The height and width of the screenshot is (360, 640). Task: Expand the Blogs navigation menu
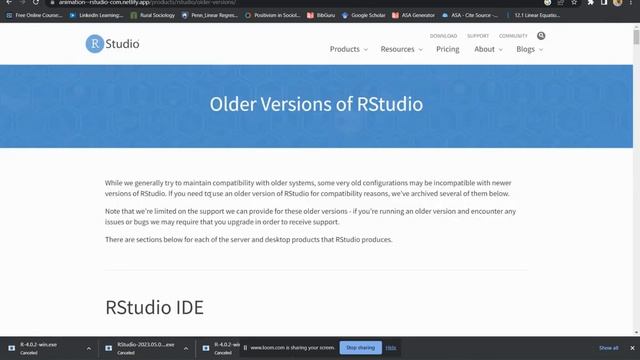click(529, 49)
